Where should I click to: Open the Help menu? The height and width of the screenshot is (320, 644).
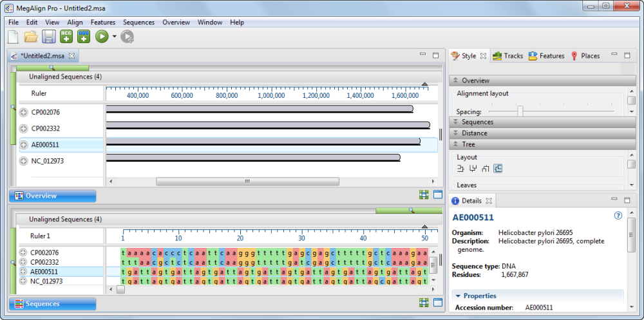point(237,22)
